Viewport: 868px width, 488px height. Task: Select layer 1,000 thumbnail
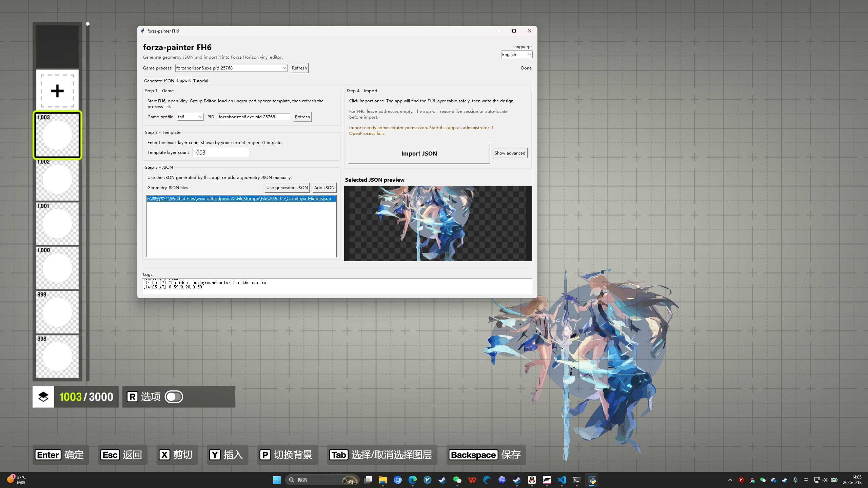click(x=57, y=268)
